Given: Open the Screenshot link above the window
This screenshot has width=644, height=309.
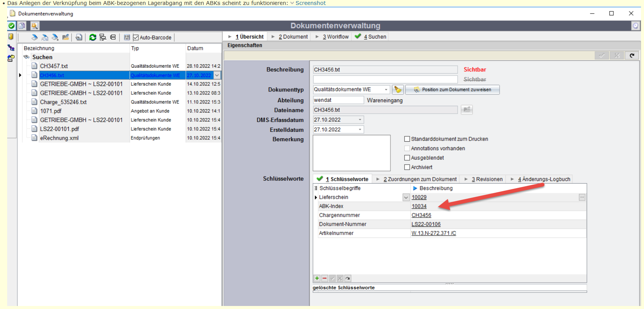Looking at the screenshot, I should [x=310, y=3].
